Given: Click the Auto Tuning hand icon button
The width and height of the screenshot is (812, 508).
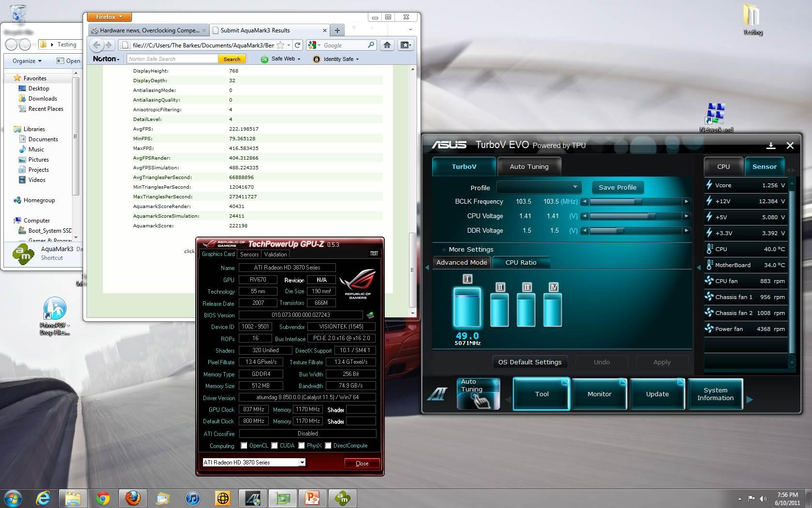Looking at the screenshot, I should pos(478,394).
